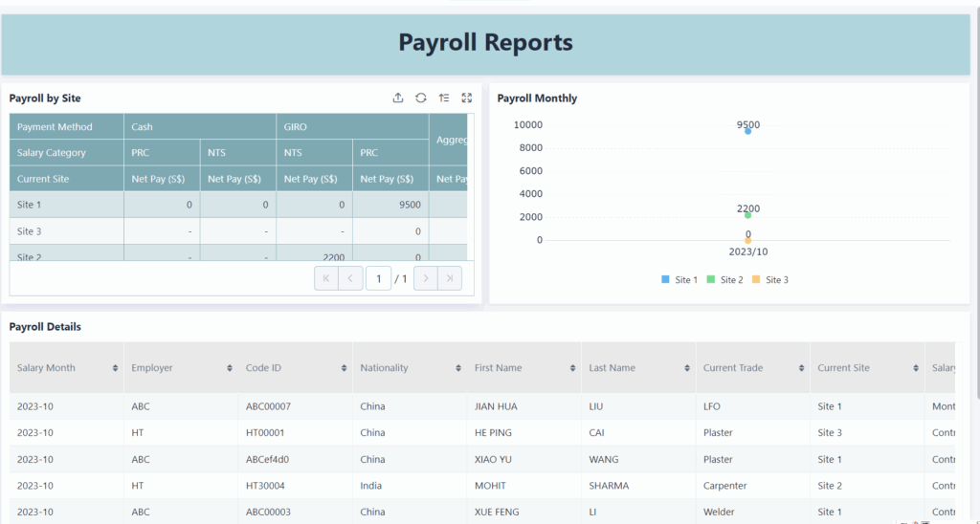
Task: Refresh the Payroll by Site table
Action: point(421,98)
